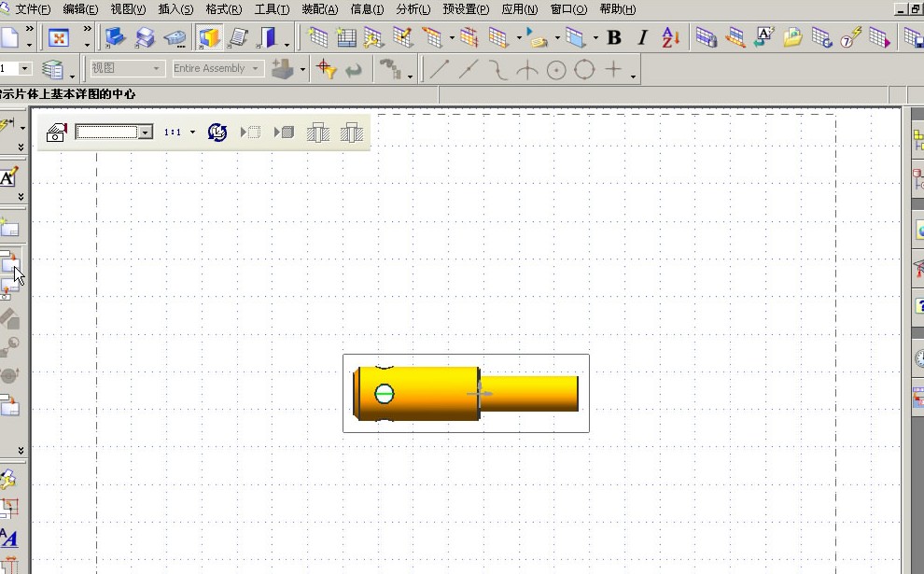
Task: Click the green return arrow icon
Action: pyautogui.click(x=354, y=70)
